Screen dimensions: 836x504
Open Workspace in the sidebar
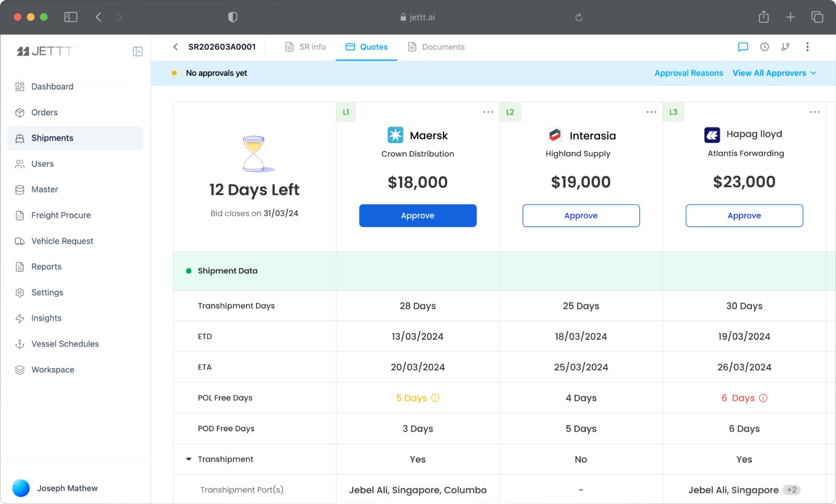tap(75, 370)
